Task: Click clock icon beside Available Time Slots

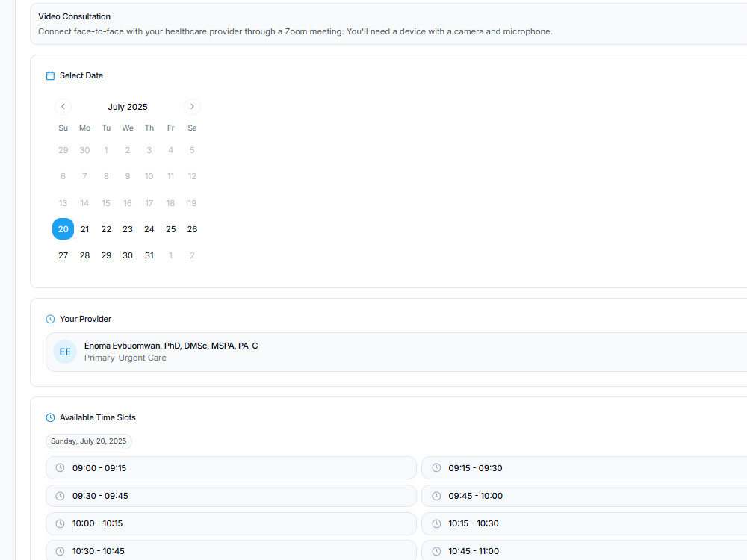Action: point(50,417)
